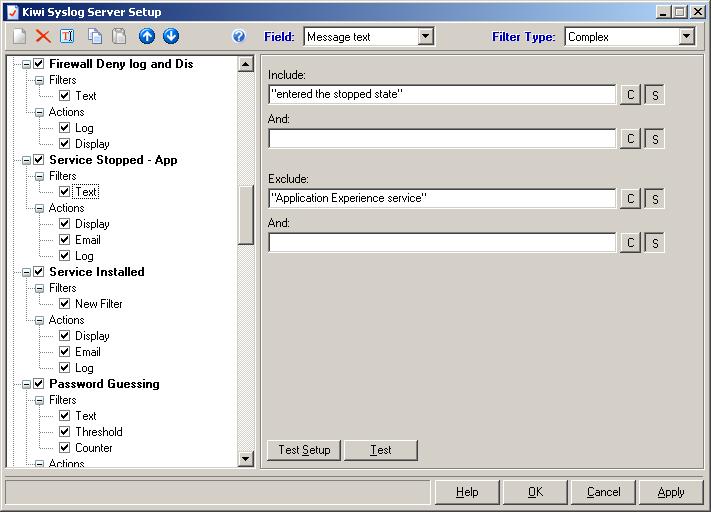
Task: Collapse Filters under Service Stopped - App
Action: tap(39, 176)
